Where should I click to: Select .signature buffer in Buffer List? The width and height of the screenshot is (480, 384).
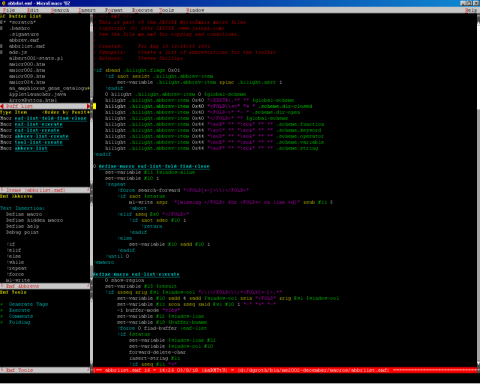click(x=24, y=34)
